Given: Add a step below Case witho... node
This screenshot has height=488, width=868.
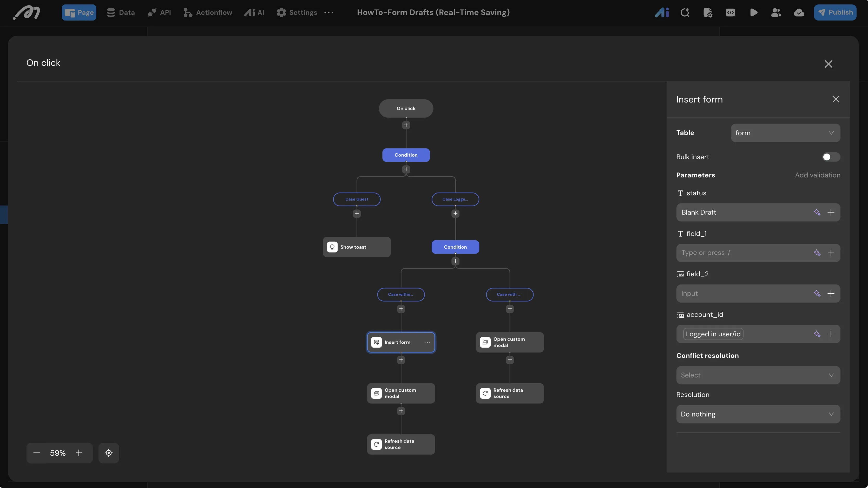Looking at the screenshot, I should [x=401, y=309].
